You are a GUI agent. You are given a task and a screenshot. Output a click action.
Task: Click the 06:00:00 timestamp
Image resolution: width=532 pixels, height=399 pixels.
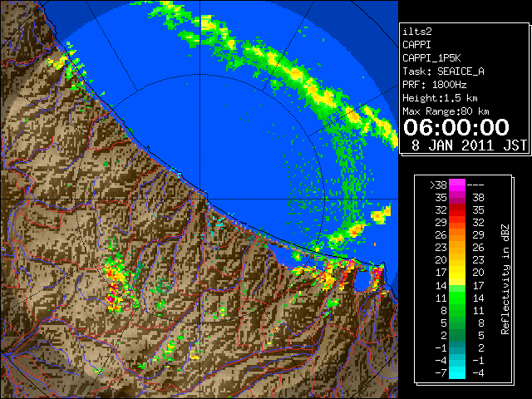(x=456, y=127)
